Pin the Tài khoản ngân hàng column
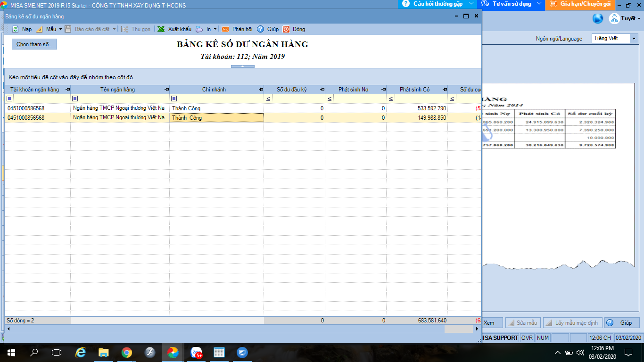This screenshot has width=644, height=362. 67,90
